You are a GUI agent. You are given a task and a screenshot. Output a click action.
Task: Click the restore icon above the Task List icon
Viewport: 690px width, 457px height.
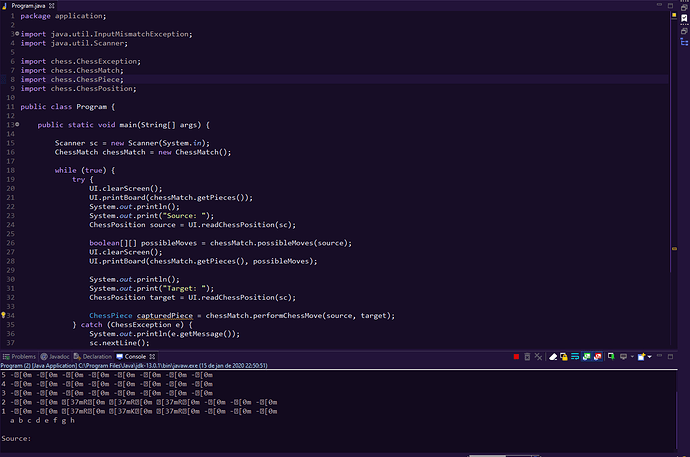[684, 7]
